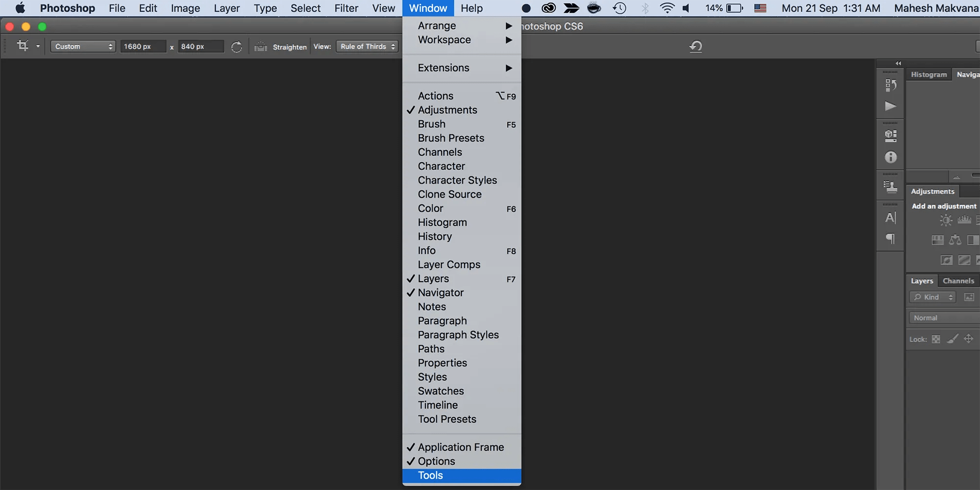Enable lock transparent pixels
The image size is (980, 490).
tap(936, 339)
